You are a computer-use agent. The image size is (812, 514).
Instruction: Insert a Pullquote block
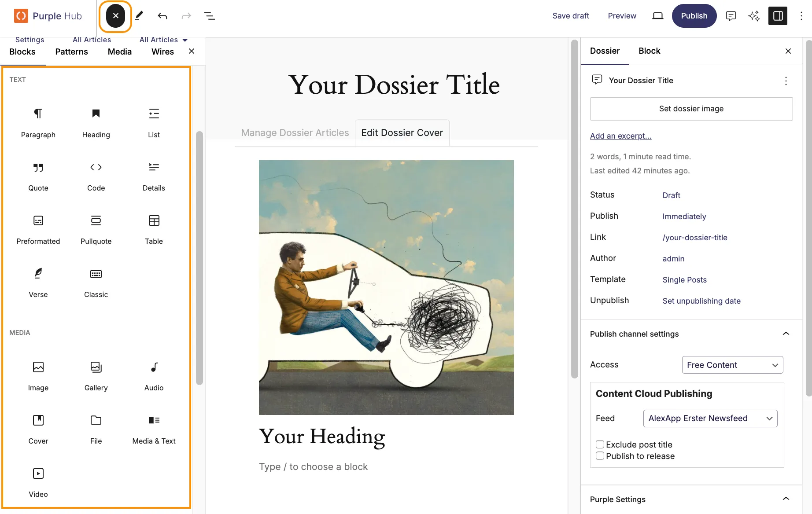pos(96,229)
